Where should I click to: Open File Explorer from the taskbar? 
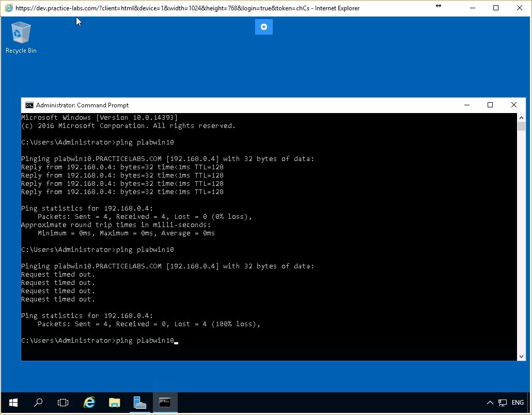click(114, 402)
